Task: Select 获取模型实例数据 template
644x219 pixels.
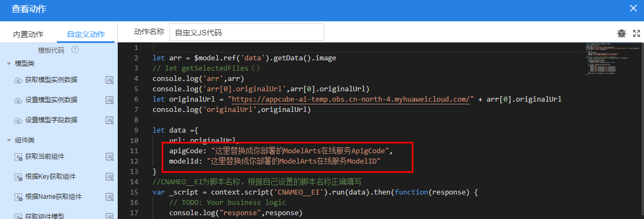Action: [51, 80]
